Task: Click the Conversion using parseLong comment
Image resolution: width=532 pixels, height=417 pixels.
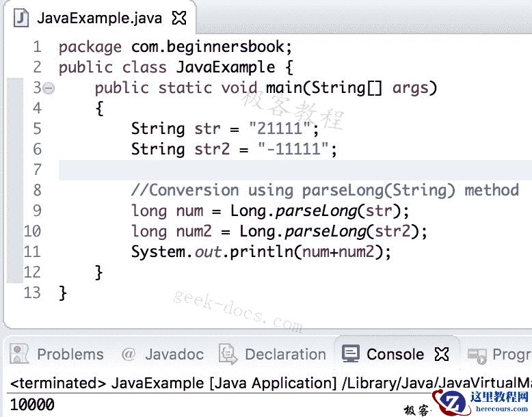Action: coord(325,190)
